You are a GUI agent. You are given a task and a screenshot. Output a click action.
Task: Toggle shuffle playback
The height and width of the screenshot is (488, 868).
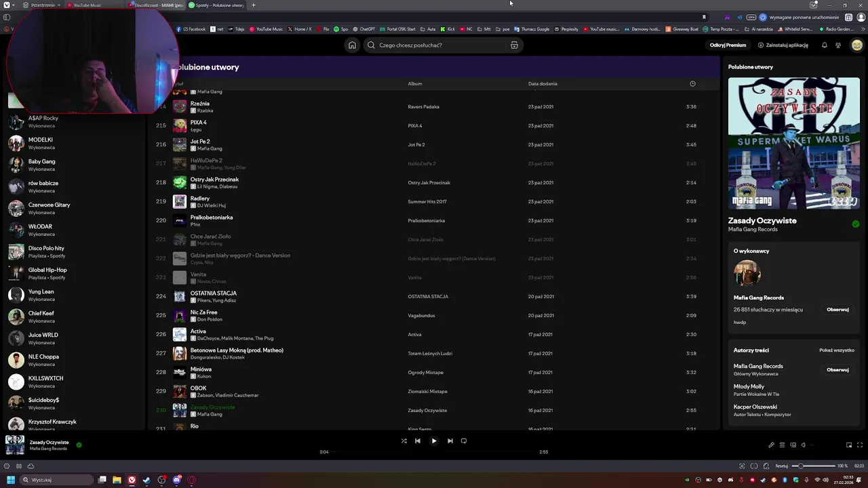click(403, 441)
